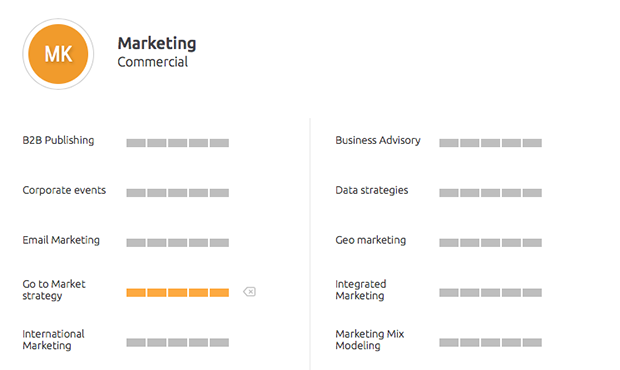
Task: Rate Geo marketing at two bars
Action: point(469,242)
